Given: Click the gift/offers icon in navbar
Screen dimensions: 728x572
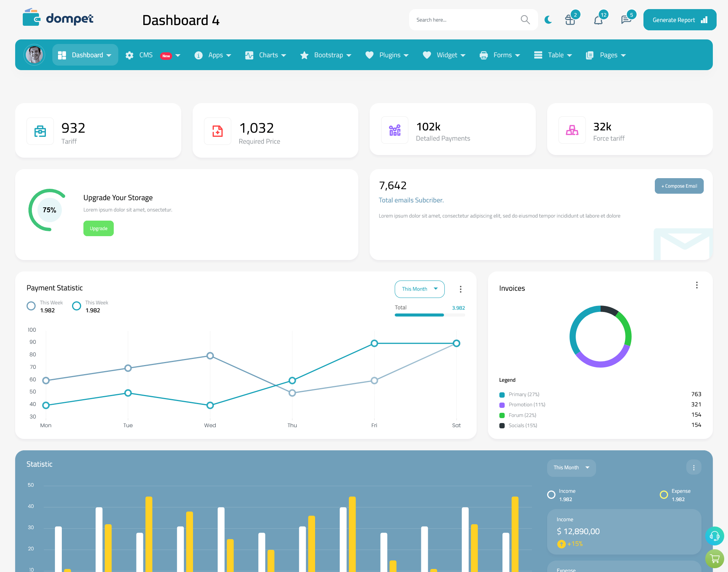Looking at the screenshot, I should pyautogui.click(x=570, y=20).
